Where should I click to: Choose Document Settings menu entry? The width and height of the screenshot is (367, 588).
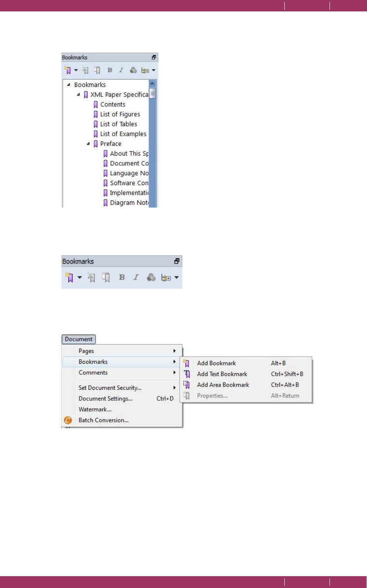[x=122, y=399]
